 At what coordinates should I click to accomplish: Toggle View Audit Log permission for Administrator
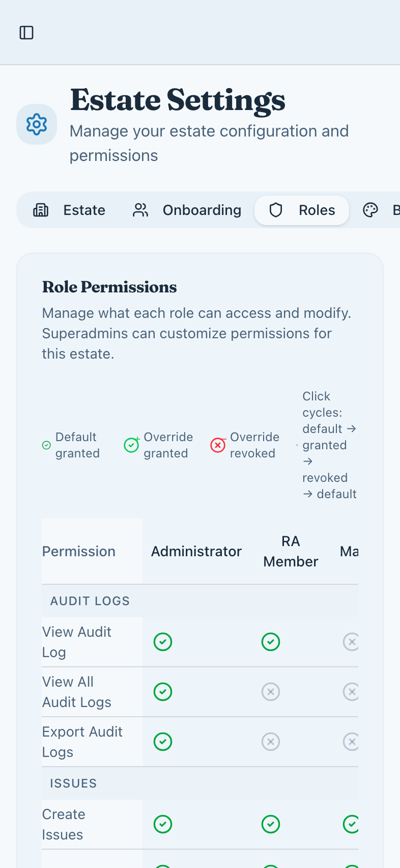click(x=163, y=641)
